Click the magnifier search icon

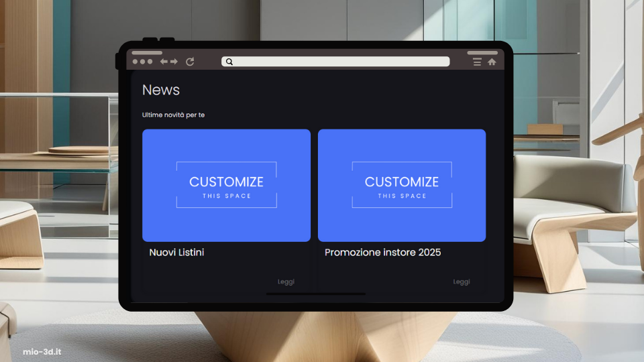(x=229, y=62)
